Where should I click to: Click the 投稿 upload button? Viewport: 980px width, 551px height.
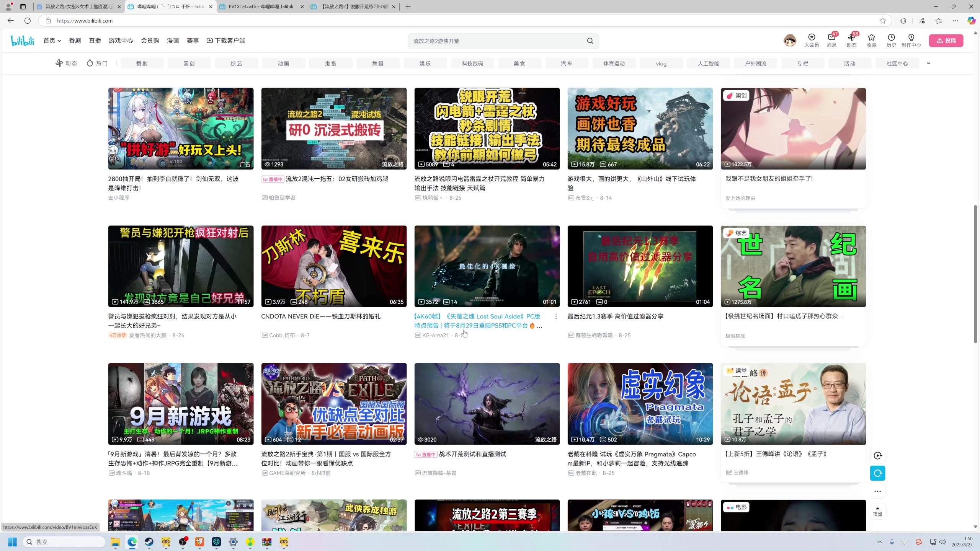point(946,41)
